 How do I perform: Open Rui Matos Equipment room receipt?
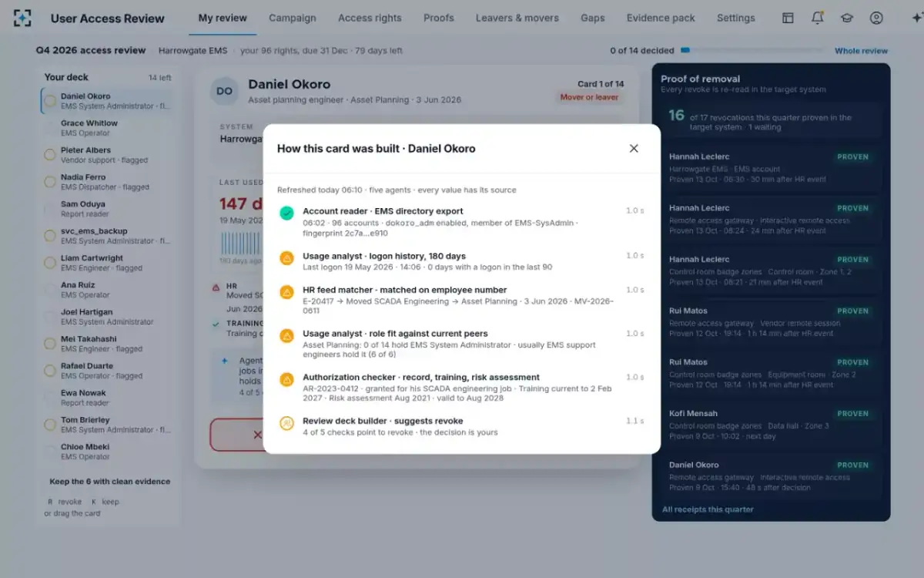[x=771, y=373]
